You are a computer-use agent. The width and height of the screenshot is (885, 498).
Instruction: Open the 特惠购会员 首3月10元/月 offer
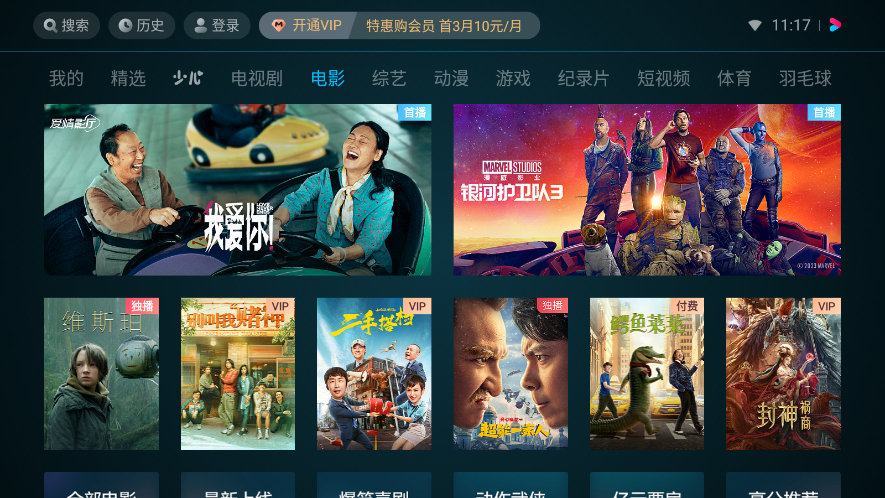pyautogui.click(x=444, y=25)
